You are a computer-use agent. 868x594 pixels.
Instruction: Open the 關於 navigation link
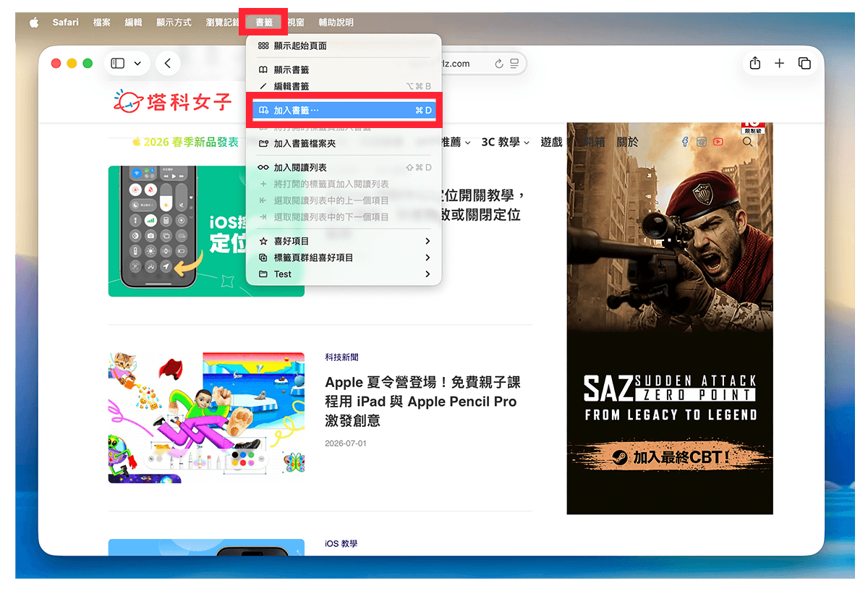click(628, 143)
